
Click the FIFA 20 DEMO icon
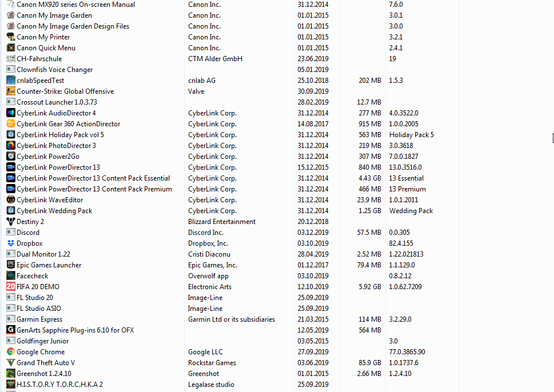click(x=11, y=286)
